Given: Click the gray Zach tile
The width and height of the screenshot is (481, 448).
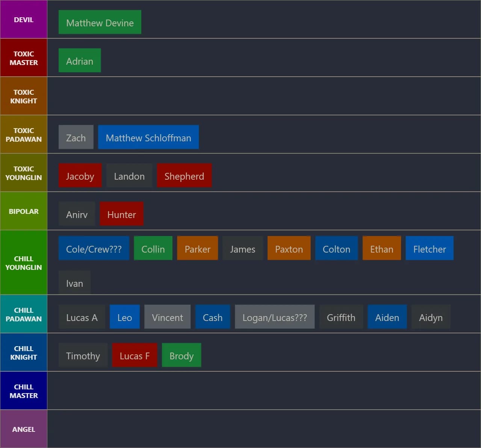Looking at the screenshot, I should (x=76, y=138).
